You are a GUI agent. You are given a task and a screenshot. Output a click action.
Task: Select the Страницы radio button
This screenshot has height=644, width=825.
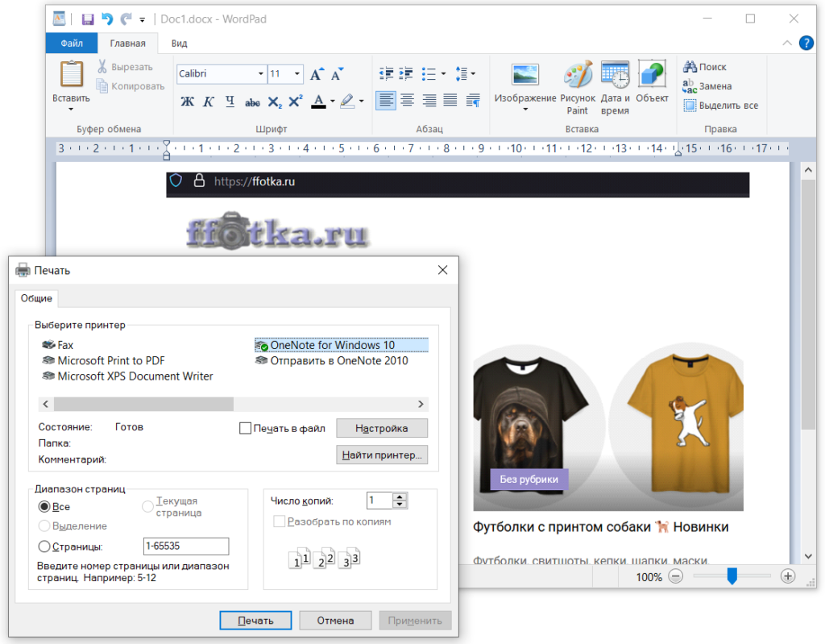(44, 546)
